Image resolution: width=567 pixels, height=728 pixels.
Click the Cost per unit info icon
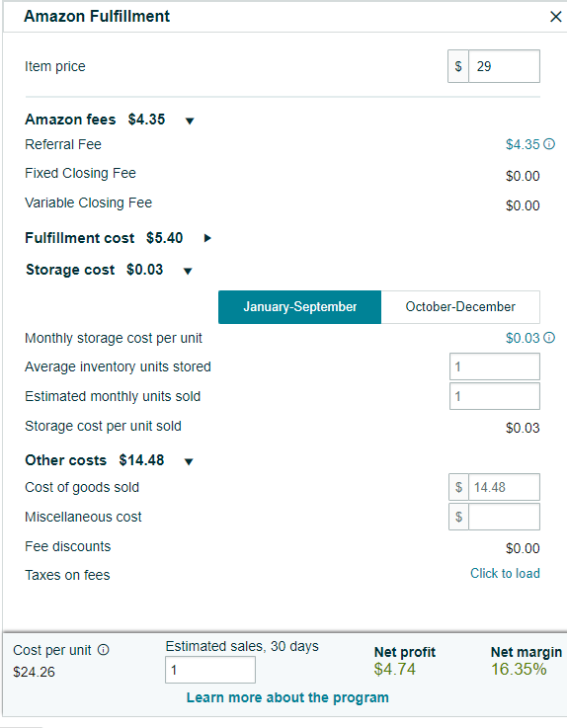(x=103, y=650)
